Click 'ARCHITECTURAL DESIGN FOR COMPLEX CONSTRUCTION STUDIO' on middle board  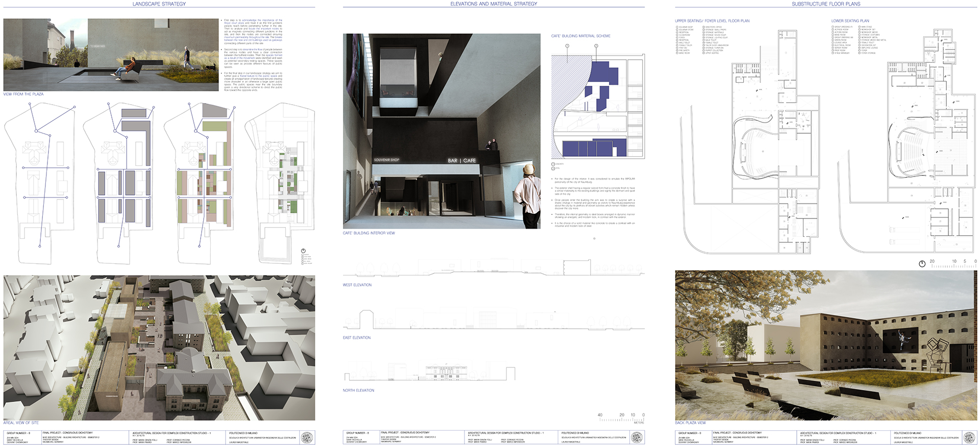505,433
